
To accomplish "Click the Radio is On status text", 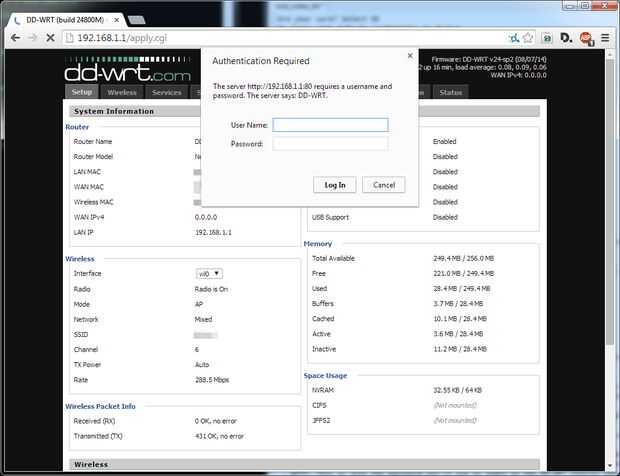I will point(211,289).
